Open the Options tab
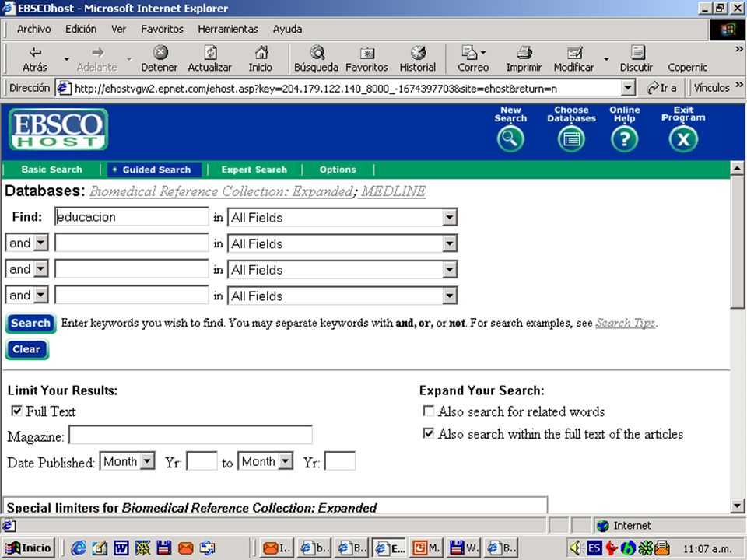This screenshot has height=560, width=747. coord(338,170)
